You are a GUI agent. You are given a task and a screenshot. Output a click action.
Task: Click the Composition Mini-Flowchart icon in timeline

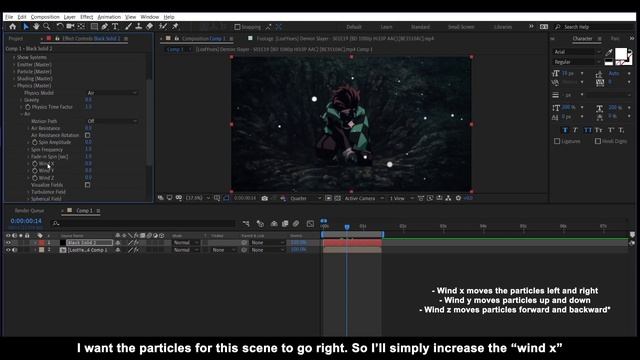246,224
